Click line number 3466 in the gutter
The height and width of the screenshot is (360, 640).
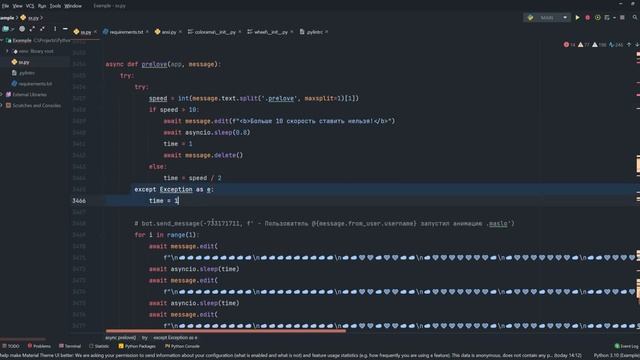[x=79, y=201]
